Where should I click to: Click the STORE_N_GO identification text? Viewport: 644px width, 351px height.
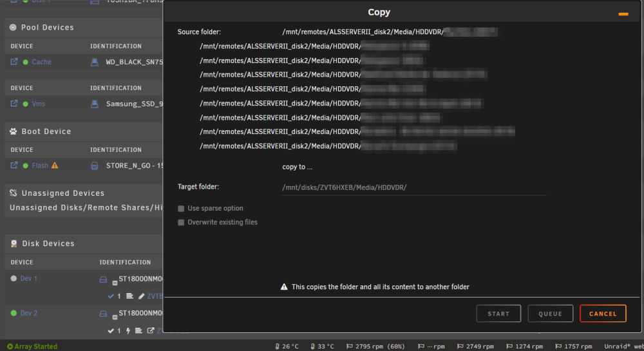tap(135, 166)
